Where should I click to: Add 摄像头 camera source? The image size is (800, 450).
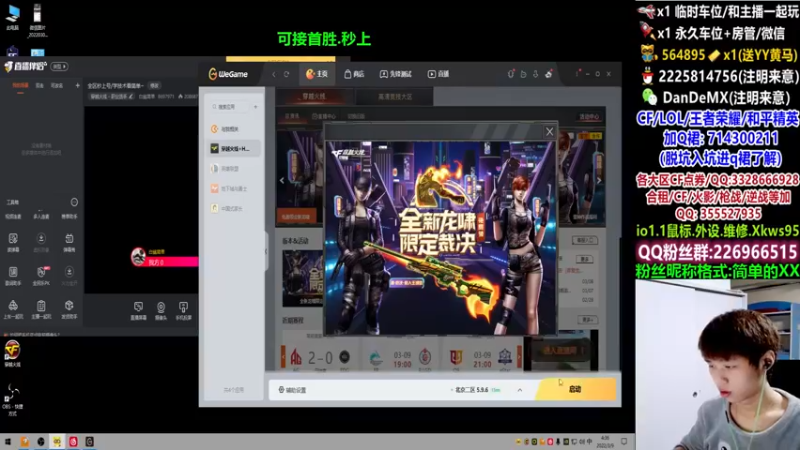(x=161, y=310)
